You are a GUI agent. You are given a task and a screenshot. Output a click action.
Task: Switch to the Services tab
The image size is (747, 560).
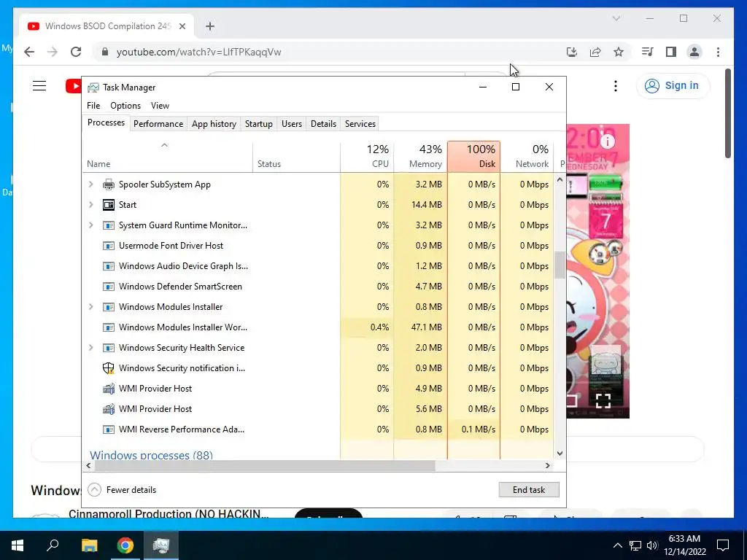pyautogui.click(x=360, y=124)
